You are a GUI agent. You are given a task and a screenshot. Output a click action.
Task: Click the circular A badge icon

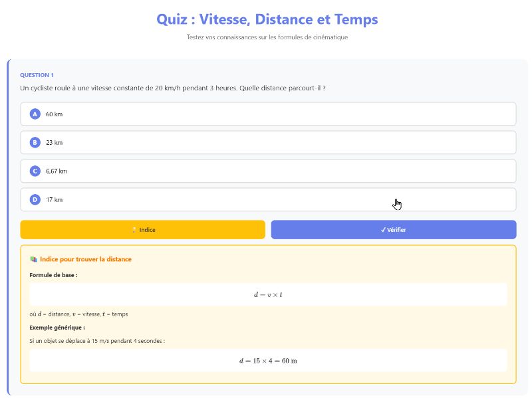pyautogui.click(x=34, y=114)
